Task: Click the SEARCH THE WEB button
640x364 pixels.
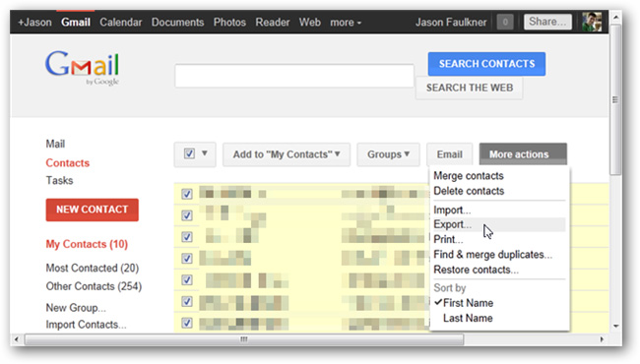Action: pyautogui.click(x=470, y=88)
